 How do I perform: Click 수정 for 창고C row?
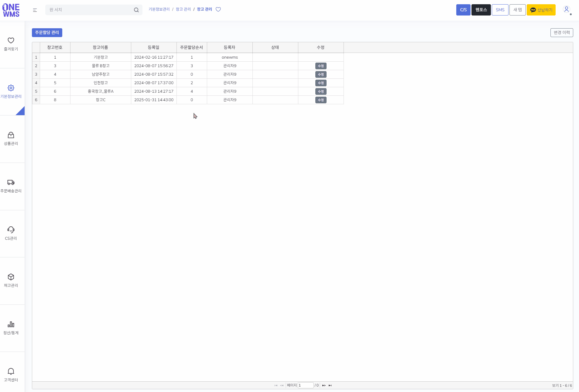[321, 100]
